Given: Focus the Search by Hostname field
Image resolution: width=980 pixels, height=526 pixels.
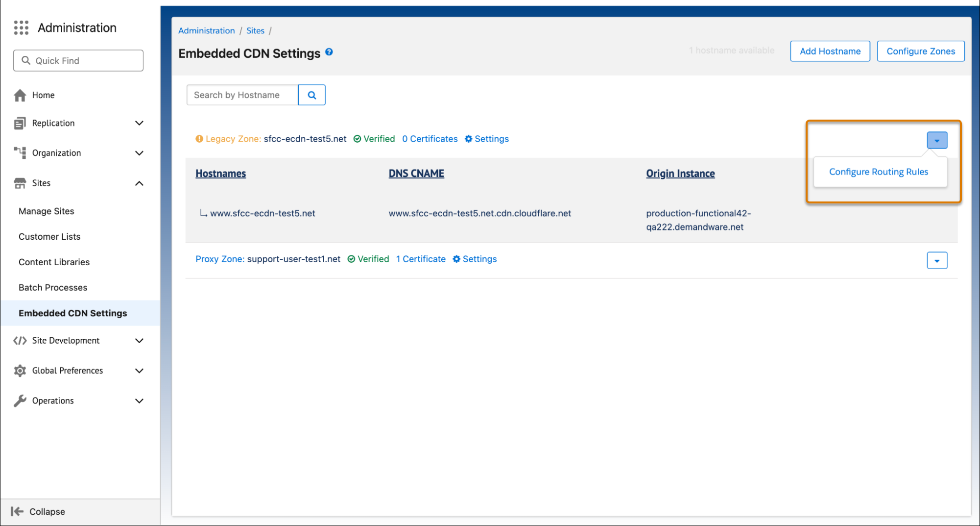Looking at the screenshot, I should [242, 95].
